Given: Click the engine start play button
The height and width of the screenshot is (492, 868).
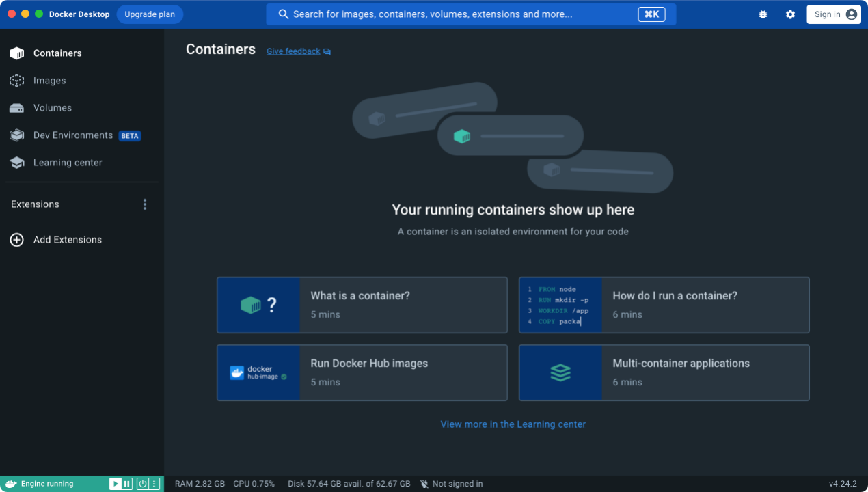Looking at the screenshot, I should [116, 484].
